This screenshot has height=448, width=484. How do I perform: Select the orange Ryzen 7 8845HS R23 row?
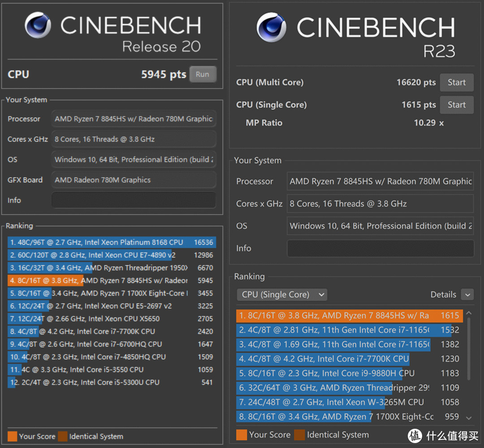tap(350, 316)
